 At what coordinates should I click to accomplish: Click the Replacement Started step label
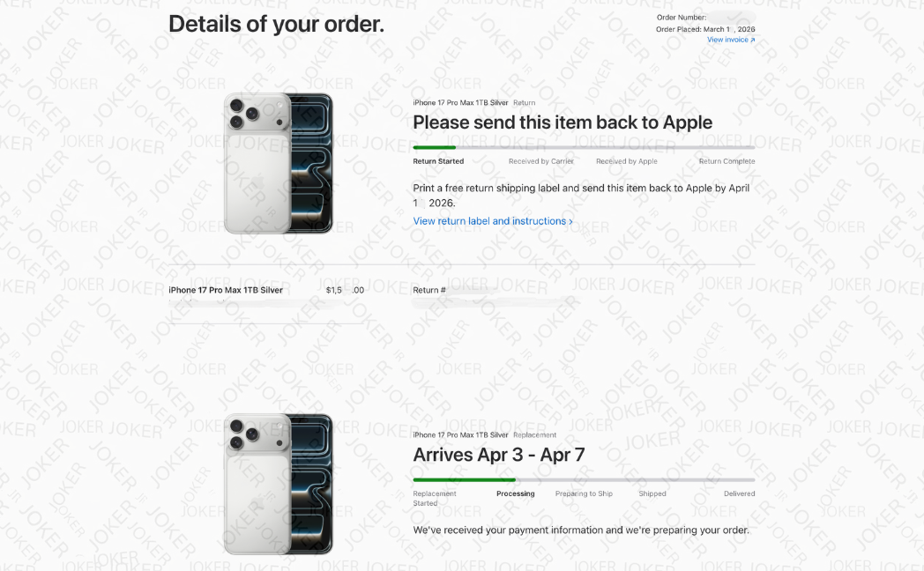tap(435, 499)
